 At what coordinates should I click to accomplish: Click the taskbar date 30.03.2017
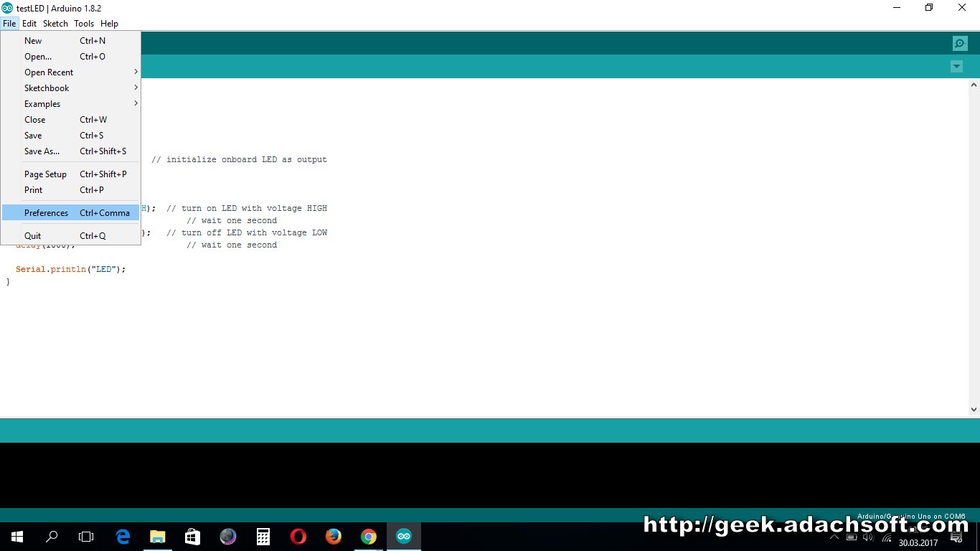click(918, 543)
